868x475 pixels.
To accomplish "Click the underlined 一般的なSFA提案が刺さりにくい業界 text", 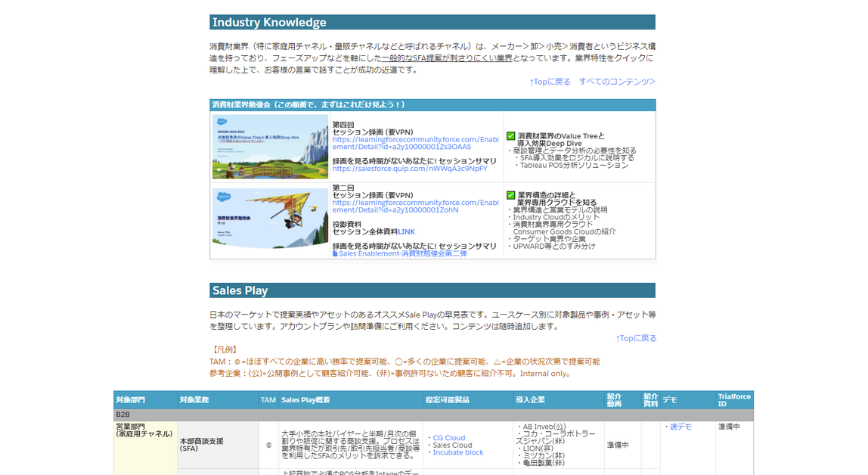I will pos(448,57).
